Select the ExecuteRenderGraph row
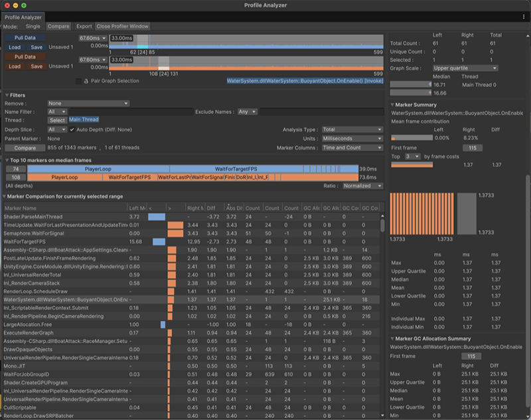Screen dimensions: 531x420 192,332
